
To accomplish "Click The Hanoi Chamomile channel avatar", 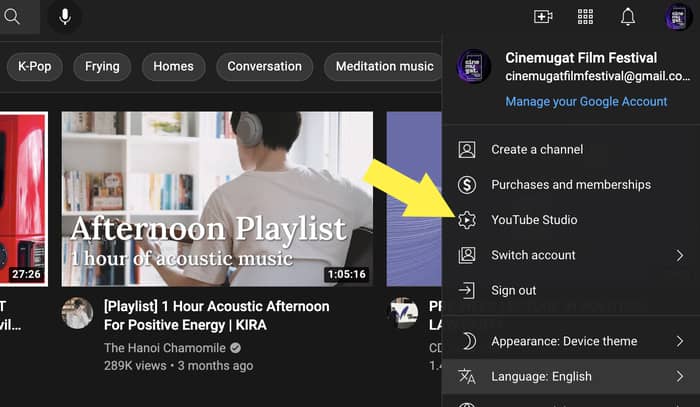I will pos(77,313).
